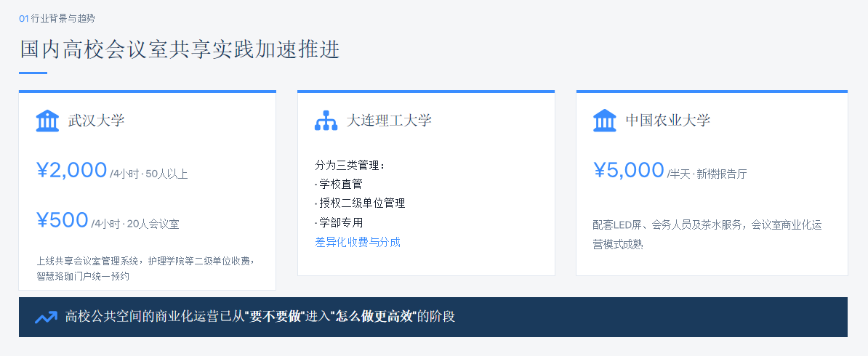This screenshot has height=356, width=868.
Task: Open the 差异化收费与分成 link
Action: [x=358, y=242]
